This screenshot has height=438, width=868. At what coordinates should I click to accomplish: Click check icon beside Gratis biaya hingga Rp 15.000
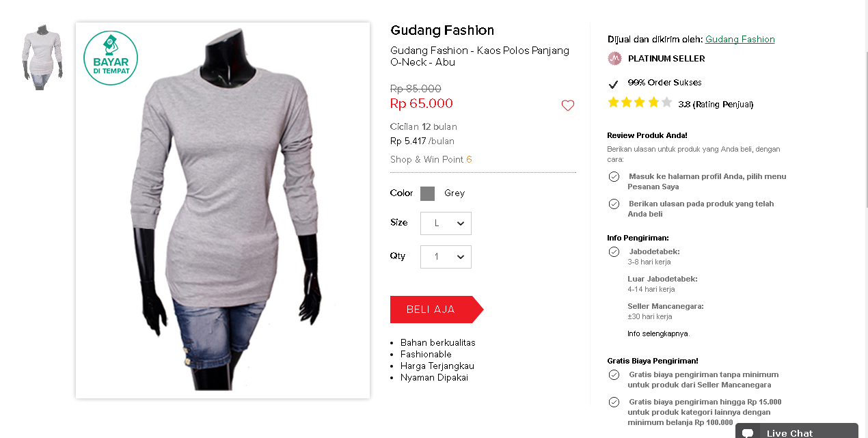click(614, 402)
